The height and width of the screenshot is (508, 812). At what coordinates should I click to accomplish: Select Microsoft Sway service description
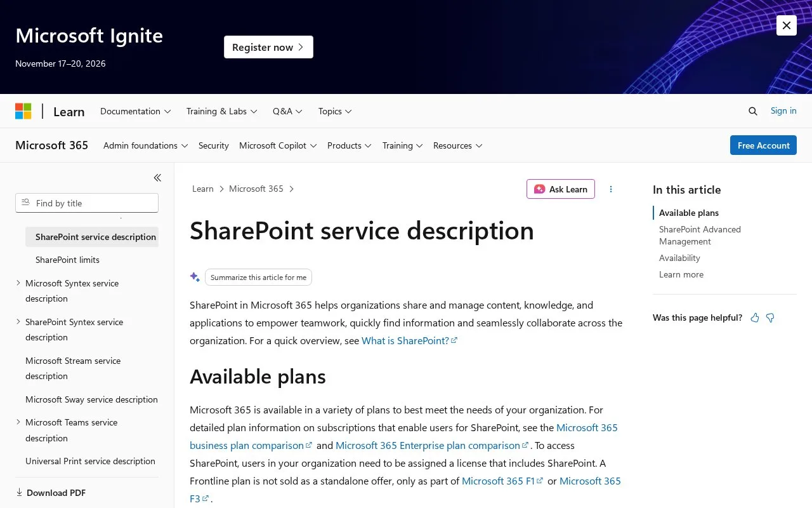[91, 399]
